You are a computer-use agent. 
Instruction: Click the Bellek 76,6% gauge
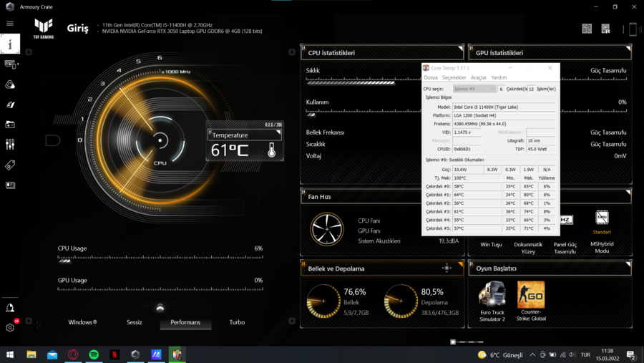[x=323, y=301]
